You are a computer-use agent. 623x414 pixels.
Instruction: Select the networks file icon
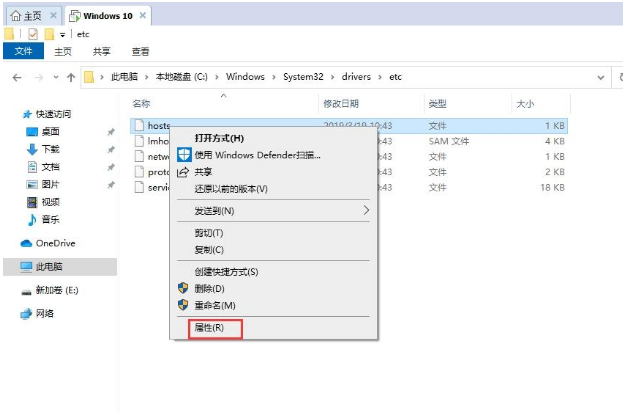pyautogui.click(x=139, y=156)
